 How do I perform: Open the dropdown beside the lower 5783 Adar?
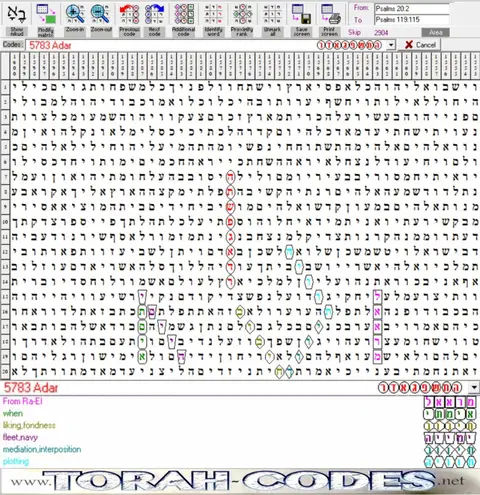pos(474,387)
